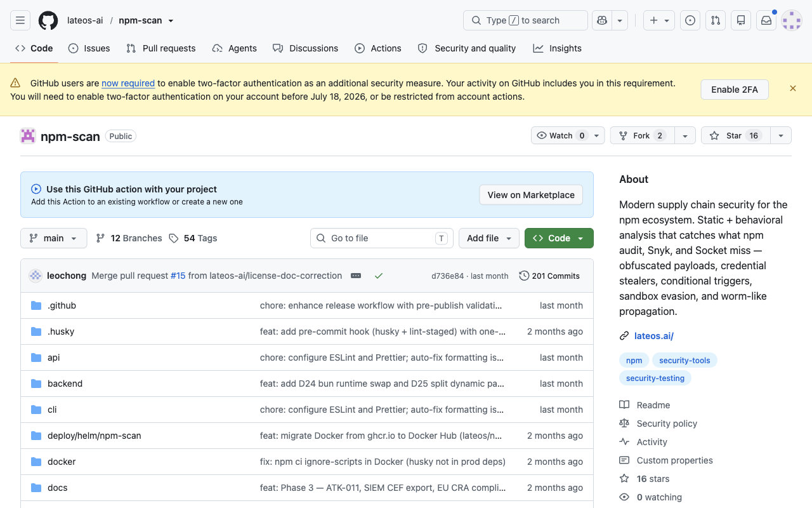Viewport: 812px width, 508px height.
Task: Select the security-tools topic tag
Action: point(684,360)
